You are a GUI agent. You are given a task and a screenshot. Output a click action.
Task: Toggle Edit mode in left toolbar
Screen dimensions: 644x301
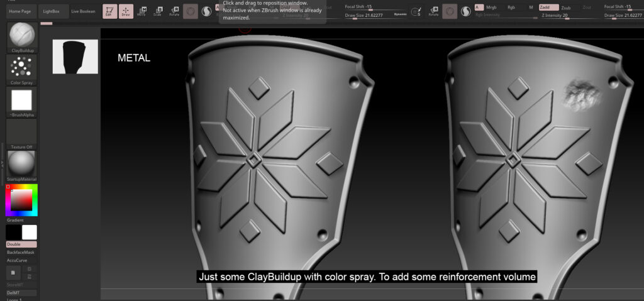click(x=109, y=11)
